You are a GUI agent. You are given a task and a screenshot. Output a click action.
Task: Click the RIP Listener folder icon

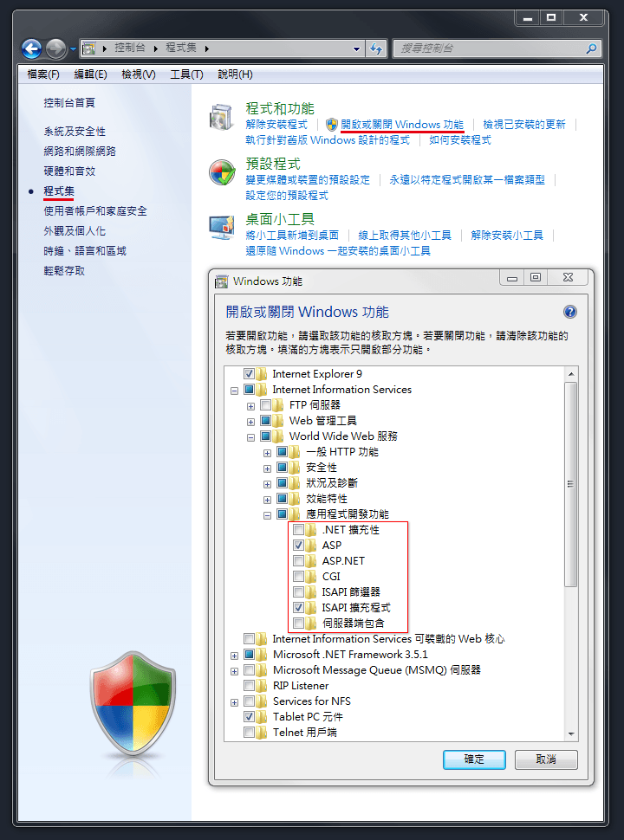pyautogui.click(x=262, y=686)
